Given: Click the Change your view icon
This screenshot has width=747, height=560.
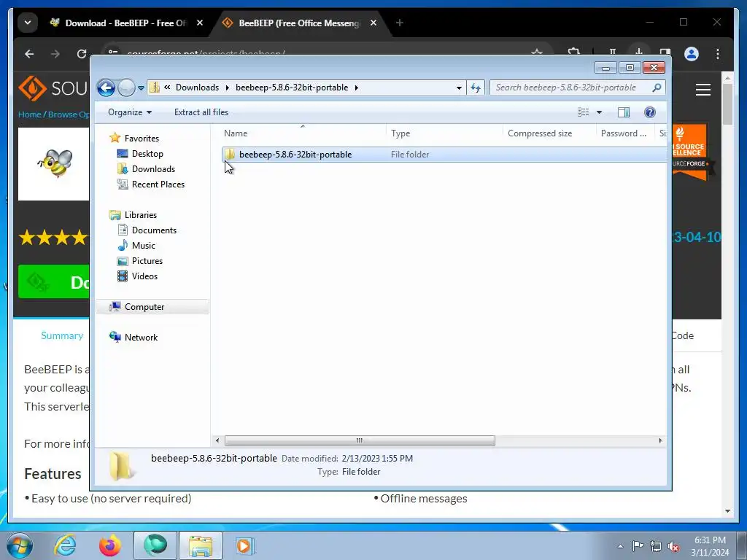Looking at the screenshot, I should pos(583,112).
